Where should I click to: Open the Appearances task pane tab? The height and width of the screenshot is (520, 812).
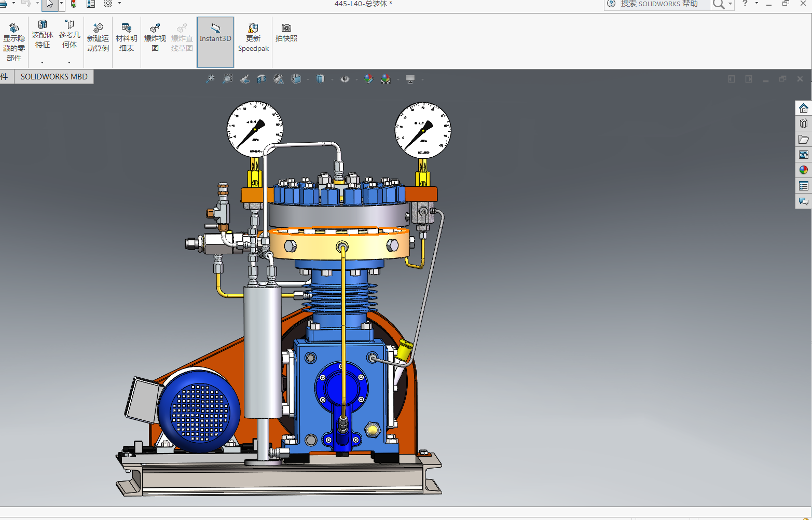804,170
